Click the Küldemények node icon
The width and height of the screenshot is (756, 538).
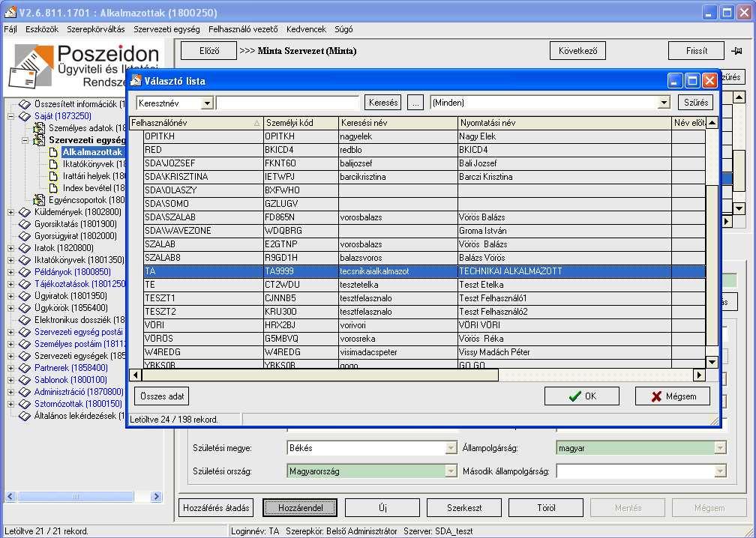click(x=25, y=212)
